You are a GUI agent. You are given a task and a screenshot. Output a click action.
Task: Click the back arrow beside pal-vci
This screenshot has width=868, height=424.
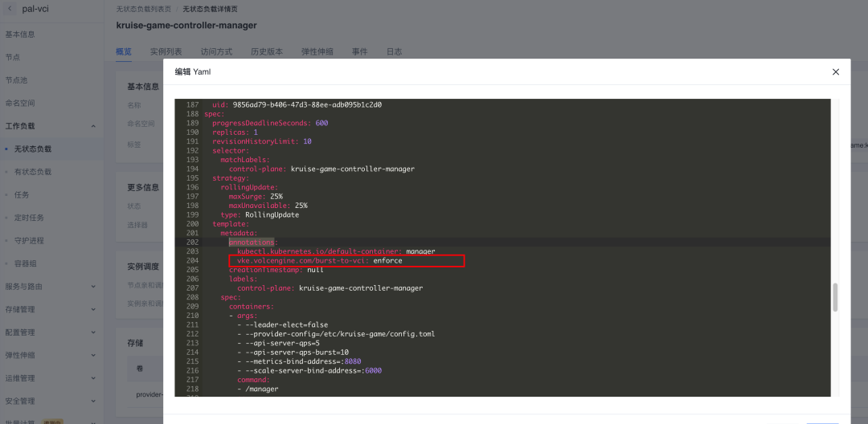(10, 8)
